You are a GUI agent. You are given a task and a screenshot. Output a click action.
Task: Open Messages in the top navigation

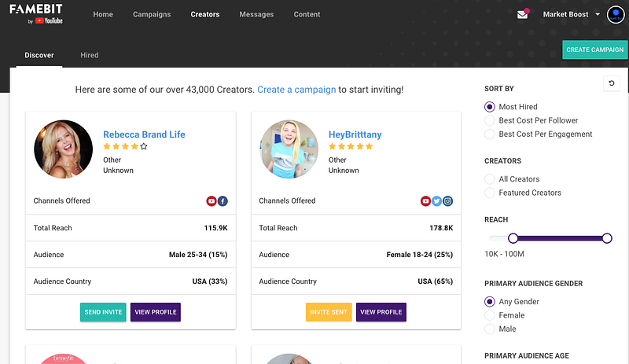256,14
